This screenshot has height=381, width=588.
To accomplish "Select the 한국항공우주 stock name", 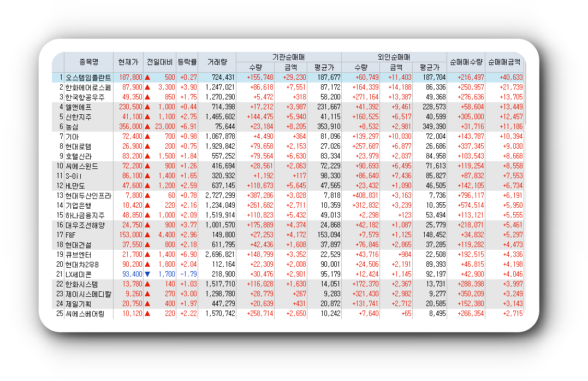I will 85,97.
